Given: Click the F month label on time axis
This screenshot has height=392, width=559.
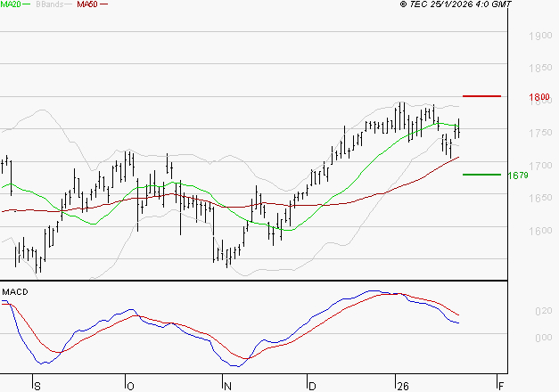Looking at the screenshot, I should (x=501, y=387).
